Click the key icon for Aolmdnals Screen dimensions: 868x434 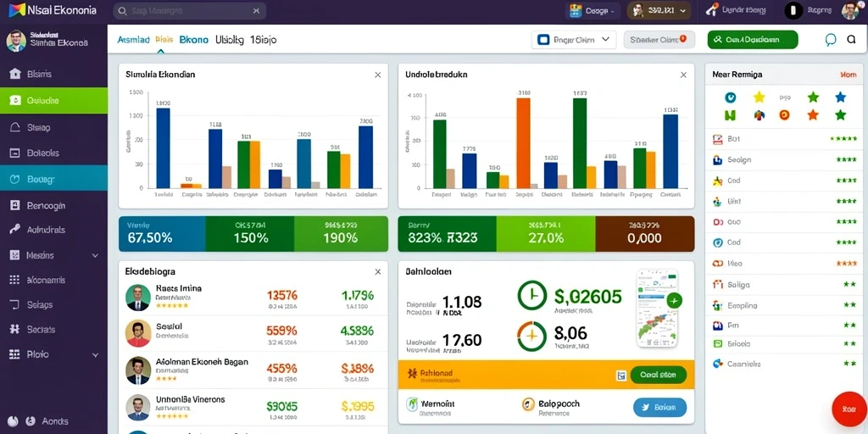tap(15, 229)
